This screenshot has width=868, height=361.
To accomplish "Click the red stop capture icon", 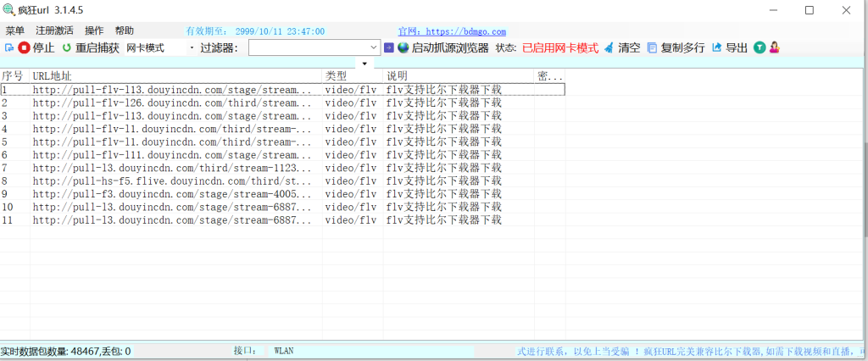I will (x=24, y=47).
